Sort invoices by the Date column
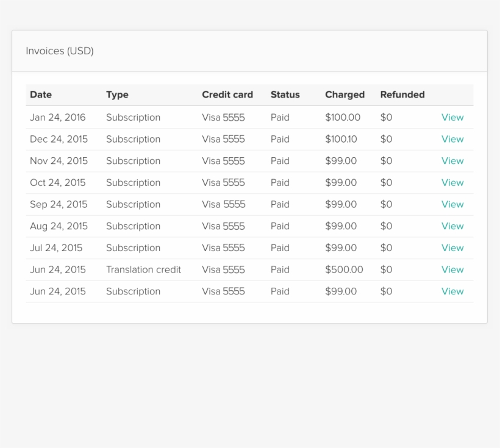500x448 pixels. pos(41,94)
